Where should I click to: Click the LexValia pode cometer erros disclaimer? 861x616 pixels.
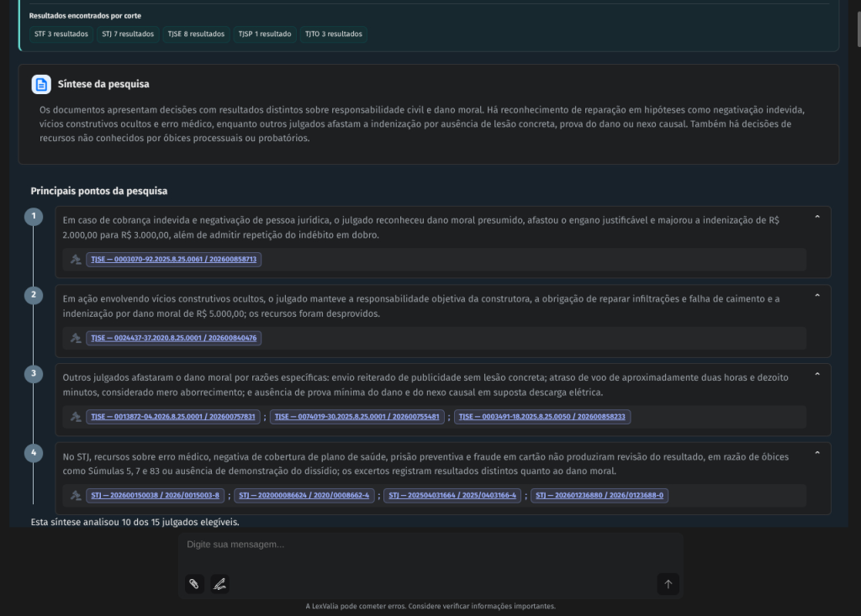(x=430, y=606)
